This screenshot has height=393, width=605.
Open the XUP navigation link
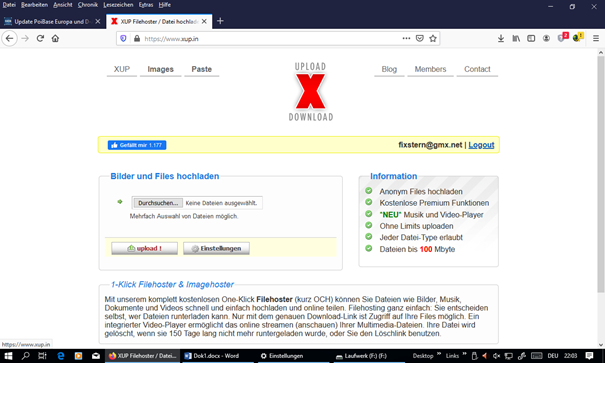click(x=122, y=69)
